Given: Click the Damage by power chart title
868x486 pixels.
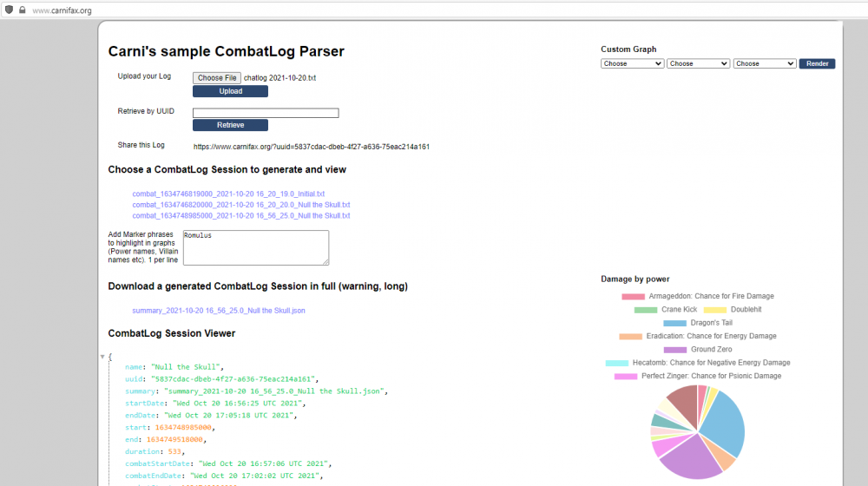Looking at the screenshot, I should click(635, 279).
